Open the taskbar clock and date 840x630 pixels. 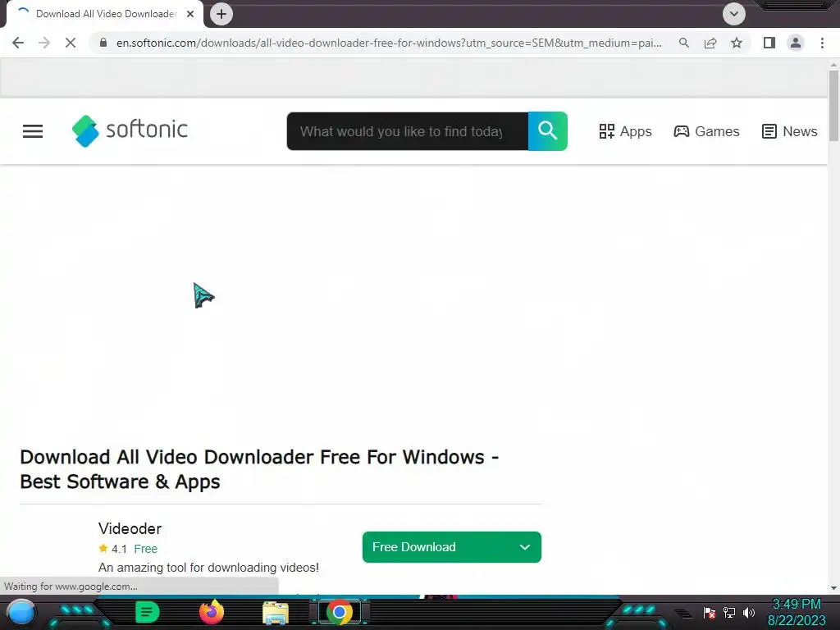point(797,612)
